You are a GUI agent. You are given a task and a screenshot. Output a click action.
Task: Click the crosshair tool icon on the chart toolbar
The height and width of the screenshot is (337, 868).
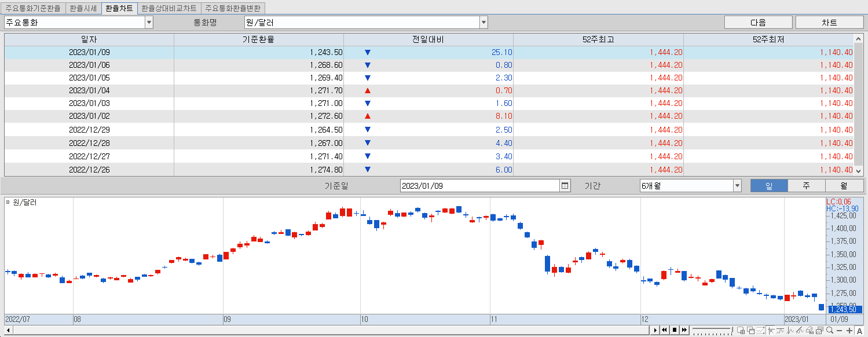pyautogui.click(x=771, y=331)
